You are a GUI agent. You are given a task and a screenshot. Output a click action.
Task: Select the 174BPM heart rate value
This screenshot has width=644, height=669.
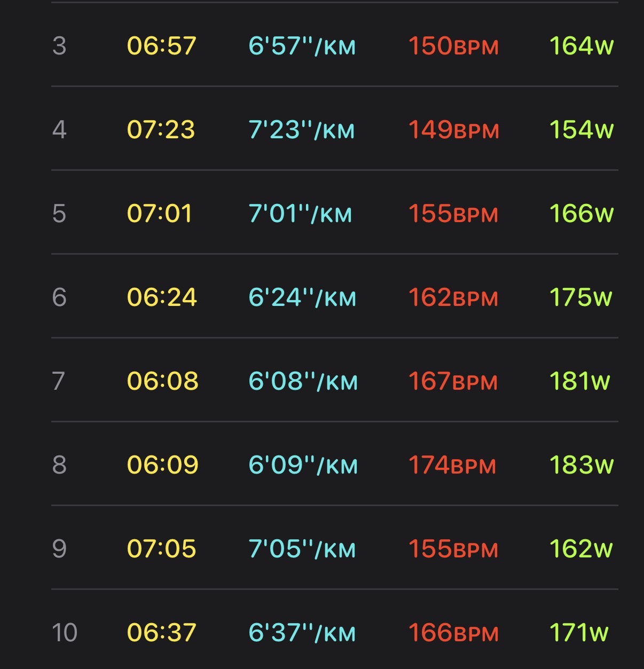click(x=452, y=465)
